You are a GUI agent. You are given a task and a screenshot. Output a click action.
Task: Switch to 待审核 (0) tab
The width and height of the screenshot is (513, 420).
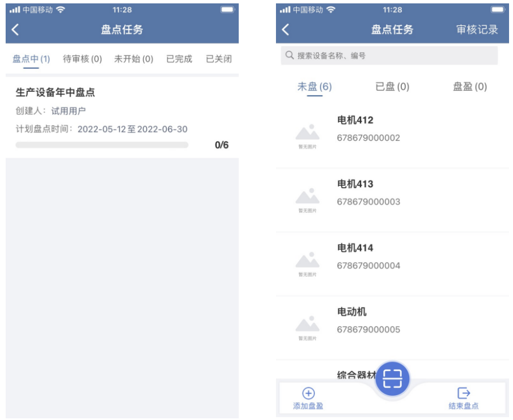click(82, 59)
